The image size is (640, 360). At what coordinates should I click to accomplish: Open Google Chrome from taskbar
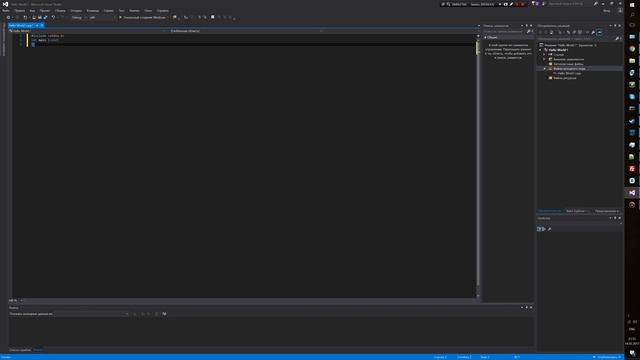tap(632, 49)
